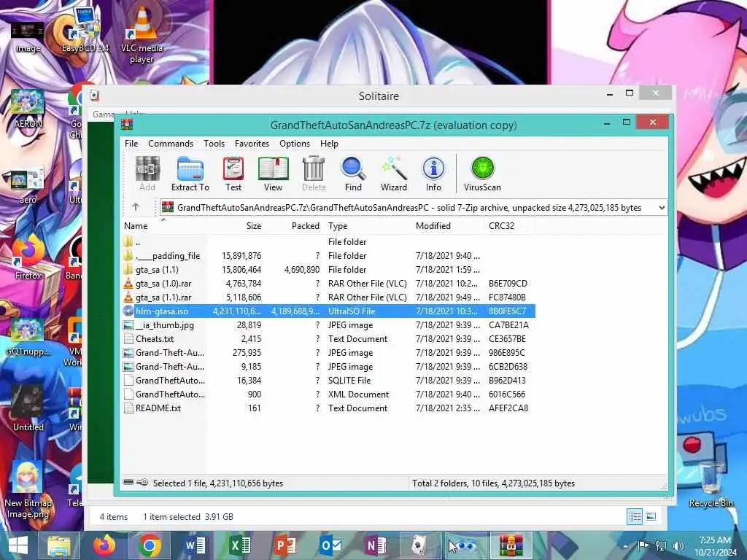Click the drive and key status bar icon

point(136,483)
